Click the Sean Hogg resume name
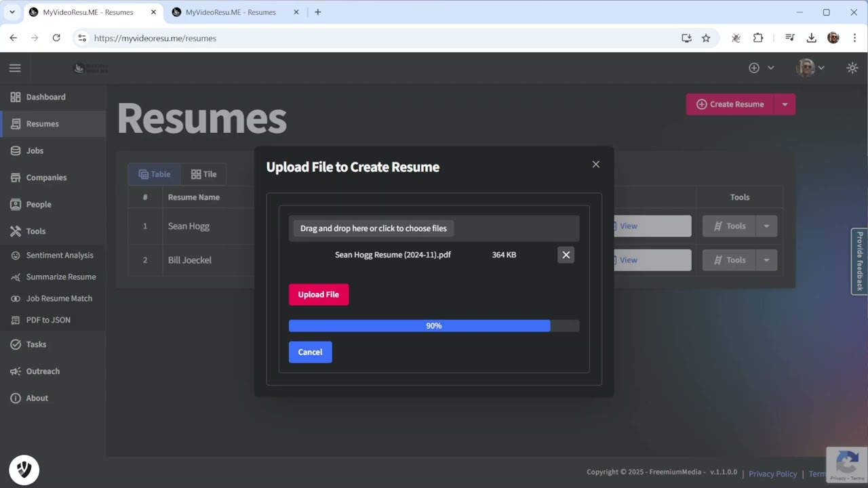 click(x=189, y=226)
